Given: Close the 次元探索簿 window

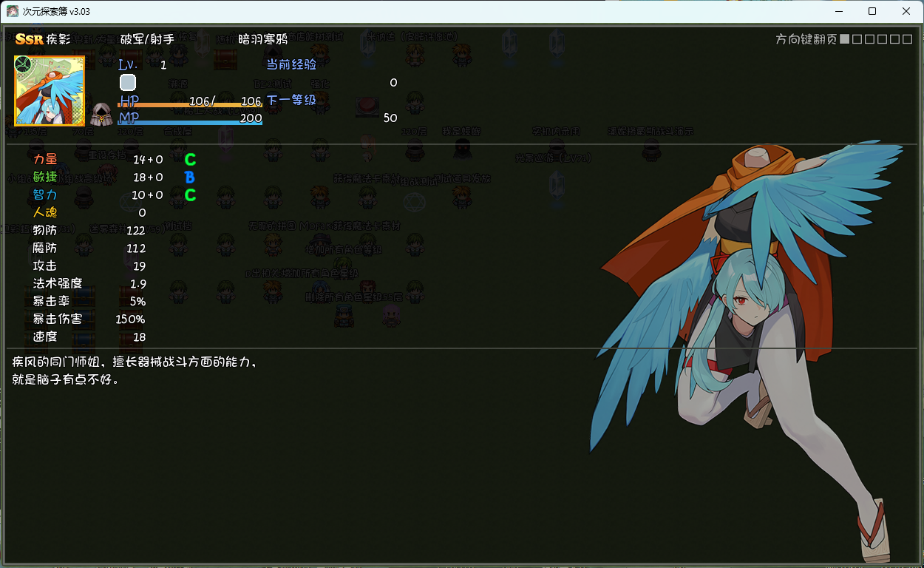Looking at the screenshot, I should (906, 11).
